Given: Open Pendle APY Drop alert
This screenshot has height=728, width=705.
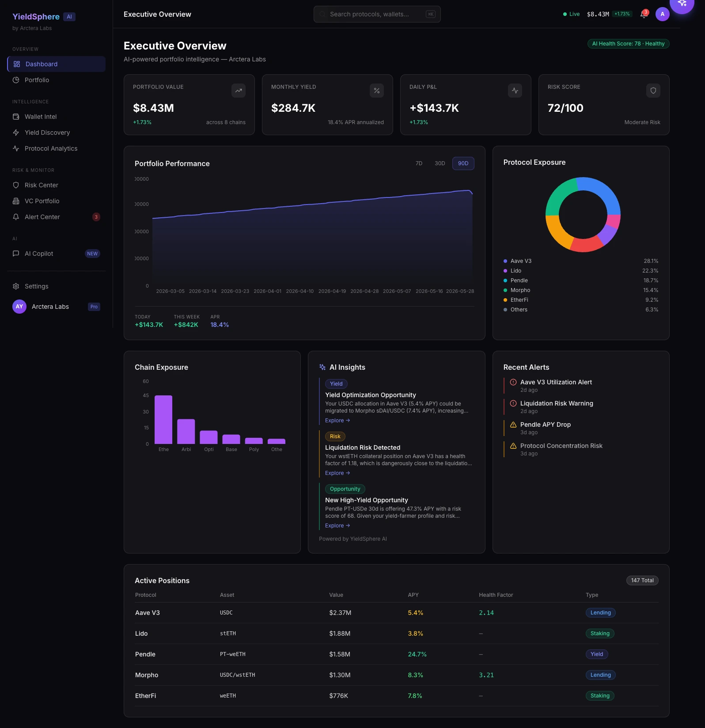Looking at the screenshot, I should (581, 428).
